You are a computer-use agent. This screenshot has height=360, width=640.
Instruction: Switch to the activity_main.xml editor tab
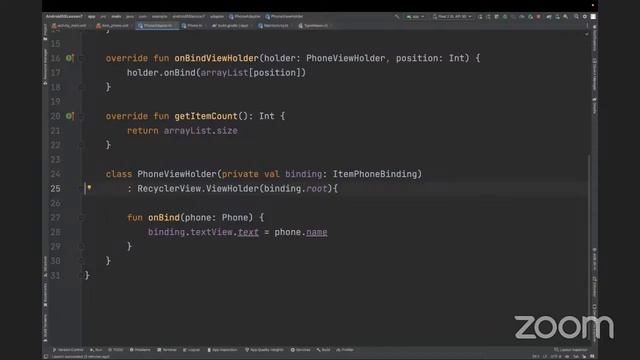point(69,26)
